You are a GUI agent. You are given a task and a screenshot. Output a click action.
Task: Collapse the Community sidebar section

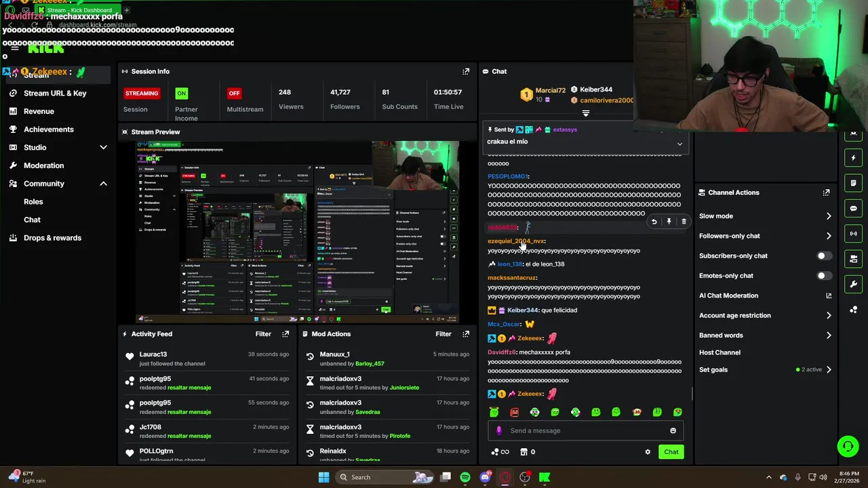tap(103, 184)
